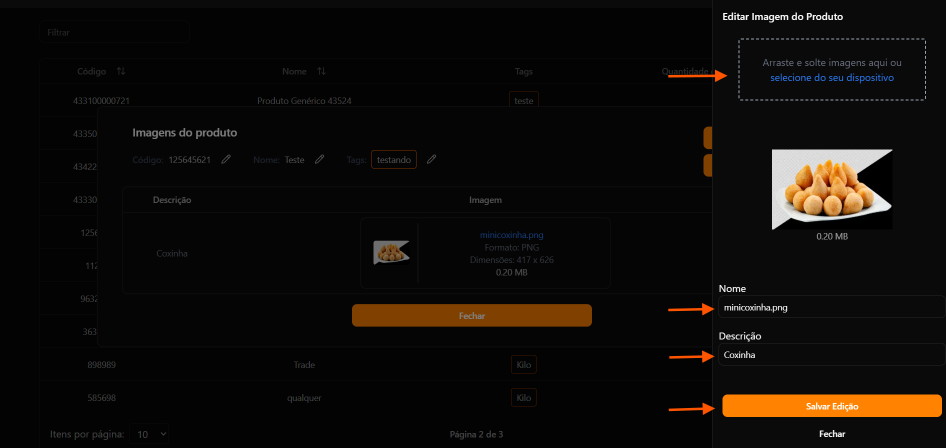Edit the product name with pencil icon

coord(320,159)
